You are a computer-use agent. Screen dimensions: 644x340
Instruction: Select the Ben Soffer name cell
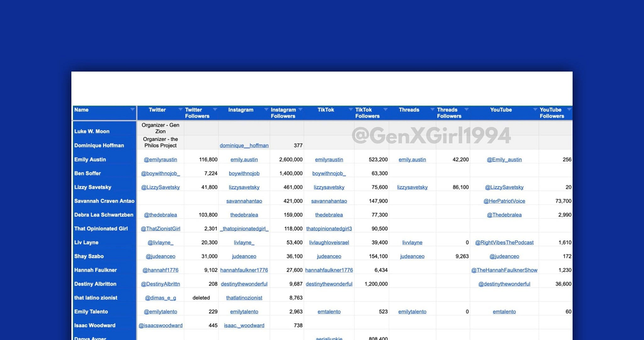104,174
